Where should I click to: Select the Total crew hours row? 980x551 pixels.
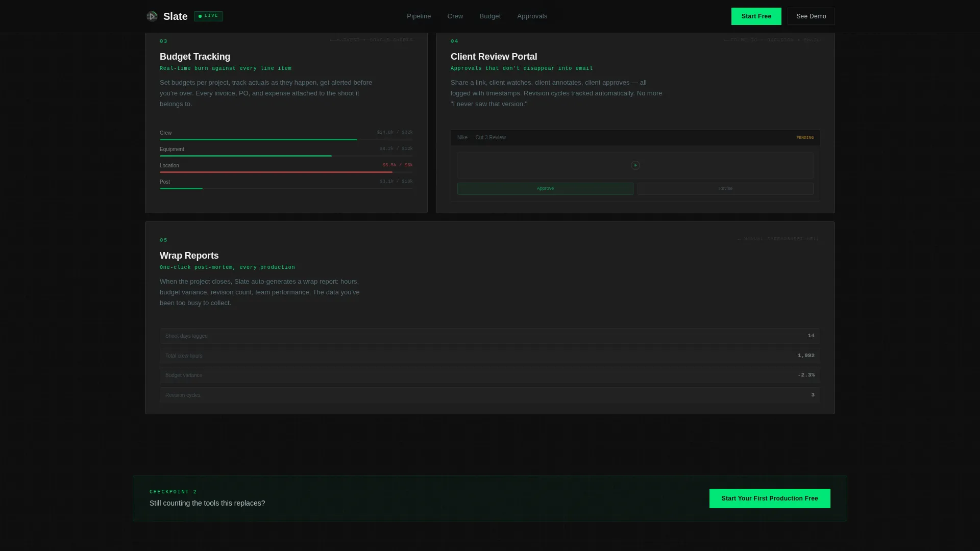coord(490,356)
